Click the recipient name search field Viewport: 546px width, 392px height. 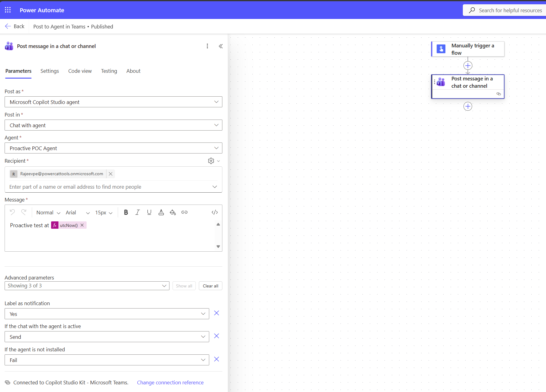click(109, 187)
